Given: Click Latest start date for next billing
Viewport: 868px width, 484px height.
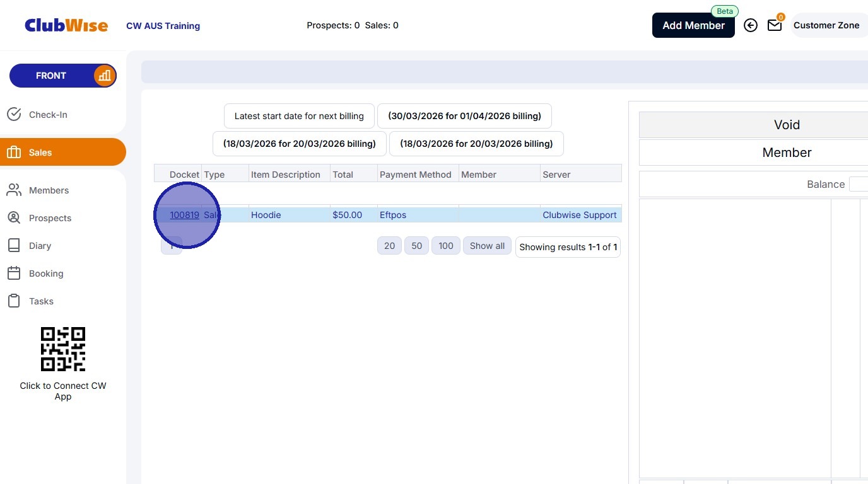Looking at the screenshot, I should pos(299,116).
